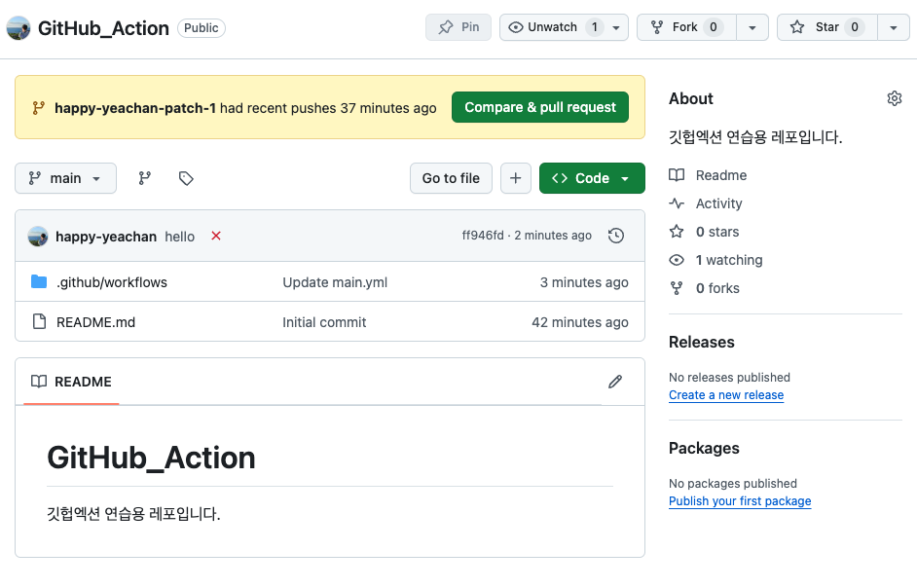Click Create a new release link
917x588 pixels.
point(726,395)
